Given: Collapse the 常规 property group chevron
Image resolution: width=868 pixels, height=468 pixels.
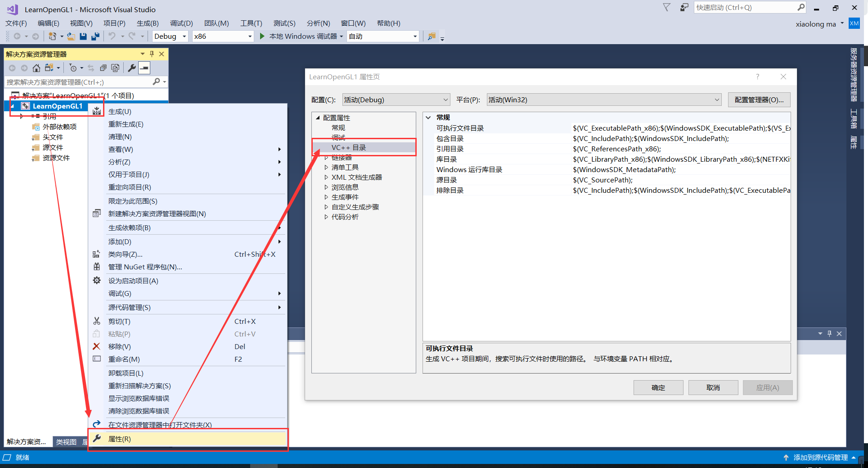Looking at the screenshot, I should point(428,117).
